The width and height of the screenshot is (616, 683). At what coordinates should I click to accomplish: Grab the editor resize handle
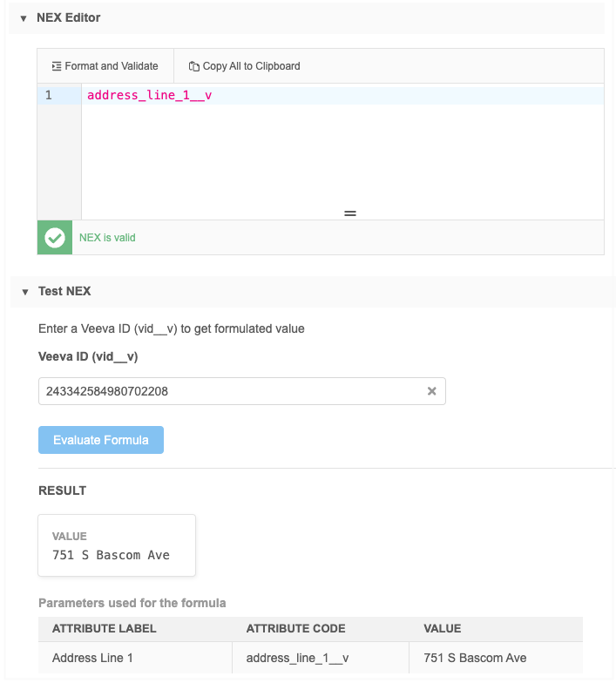pos(350,213)
